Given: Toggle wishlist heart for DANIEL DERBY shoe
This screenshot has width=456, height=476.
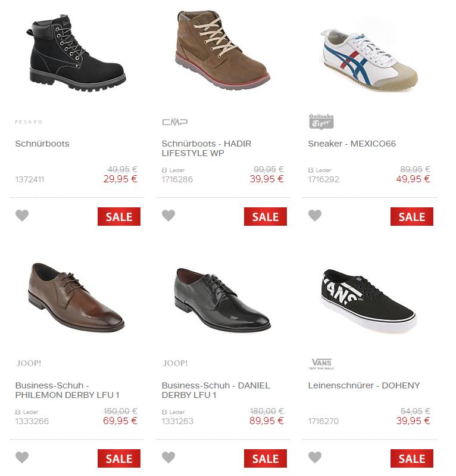Looking at the screenshot, I should tap(168, 458).
